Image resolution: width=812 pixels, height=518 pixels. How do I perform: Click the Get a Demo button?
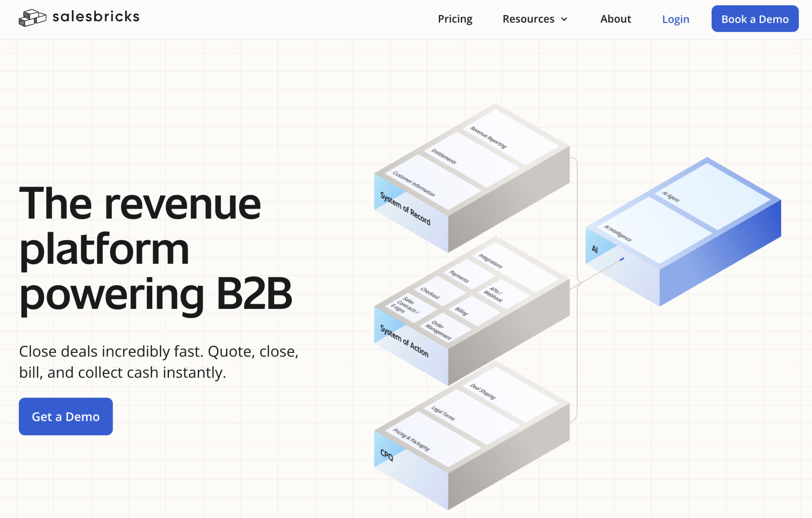pos(66,416)
